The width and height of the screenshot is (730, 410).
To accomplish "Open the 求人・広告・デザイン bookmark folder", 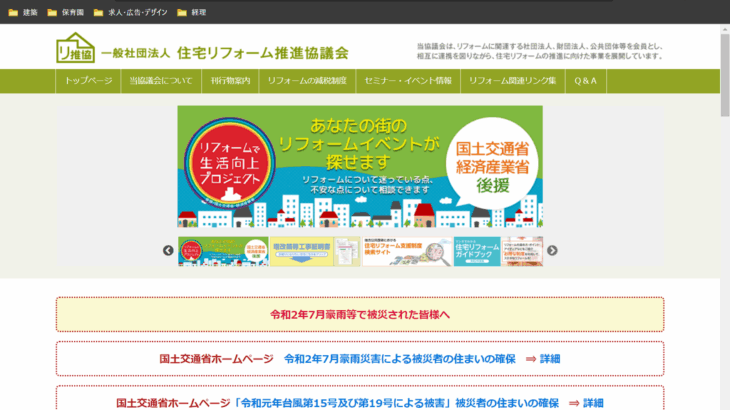I will click(x=132, y=13).
